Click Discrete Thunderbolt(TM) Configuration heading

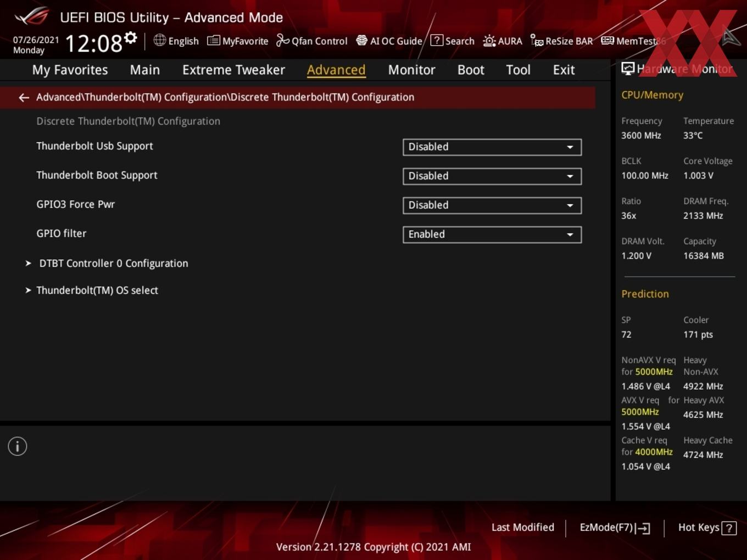click(128, 121)
